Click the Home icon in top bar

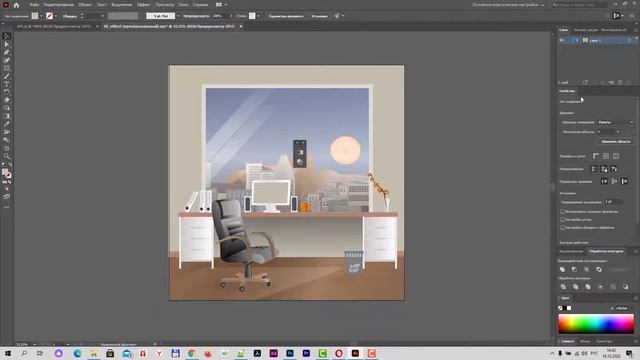tap(16, 5)
